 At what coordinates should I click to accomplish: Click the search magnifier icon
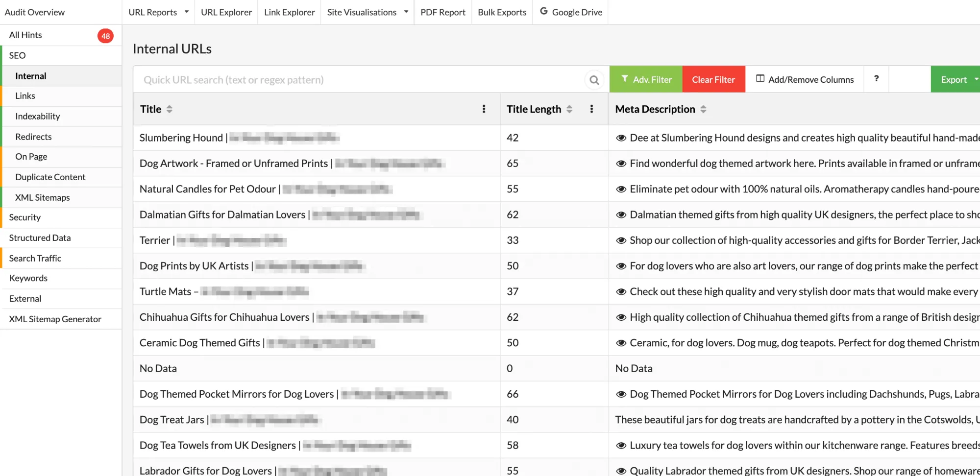594,80
